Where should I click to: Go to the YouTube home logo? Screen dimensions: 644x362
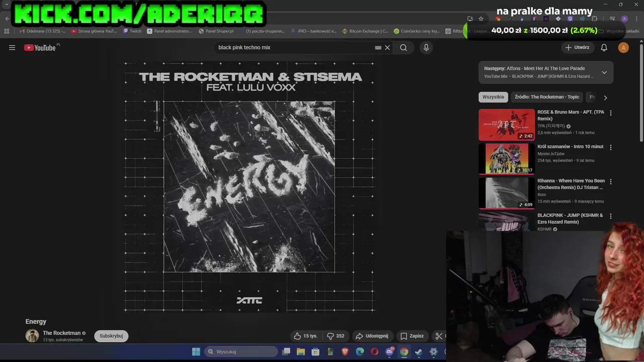click(40, 48)
